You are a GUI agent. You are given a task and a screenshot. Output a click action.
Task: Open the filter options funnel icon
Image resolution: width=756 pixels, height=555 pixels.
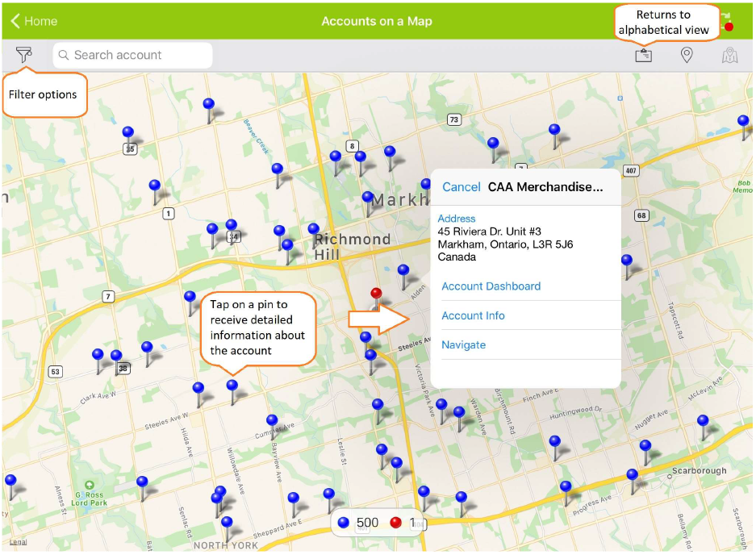[23, 55]
